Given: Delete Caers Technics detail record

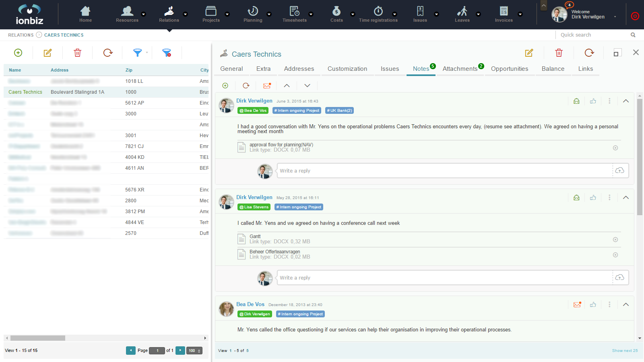Looking at the screenshot, I should pos(559,53).
